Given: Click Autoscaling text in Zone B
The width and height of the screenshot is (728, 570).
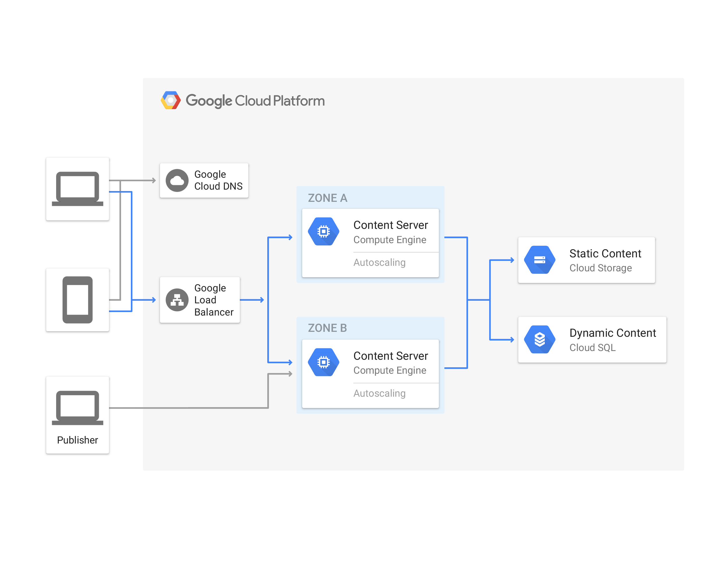Looking at the screenshot, I should [380, 393].
